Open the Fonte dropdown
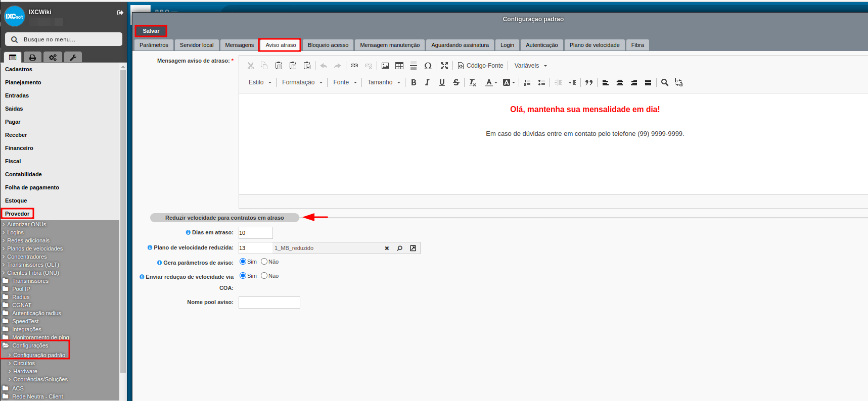The height and width of the screenshot is (401, 868). point(345,82)
